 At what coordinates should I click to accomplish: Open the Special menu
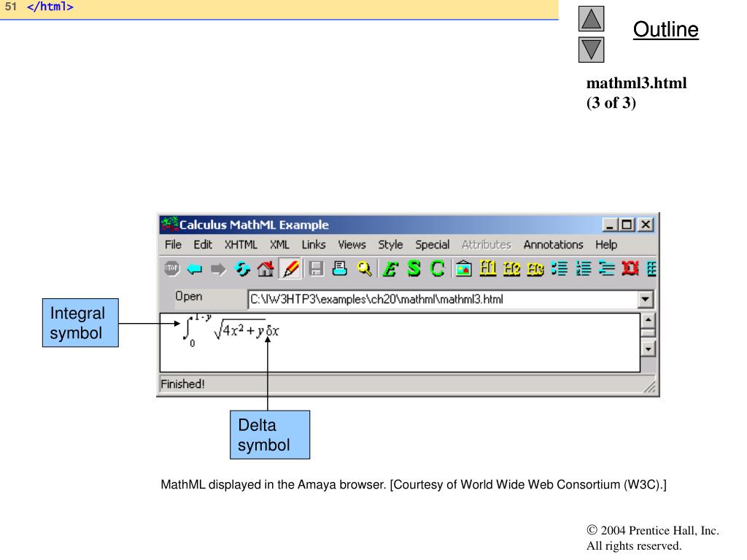432,245
